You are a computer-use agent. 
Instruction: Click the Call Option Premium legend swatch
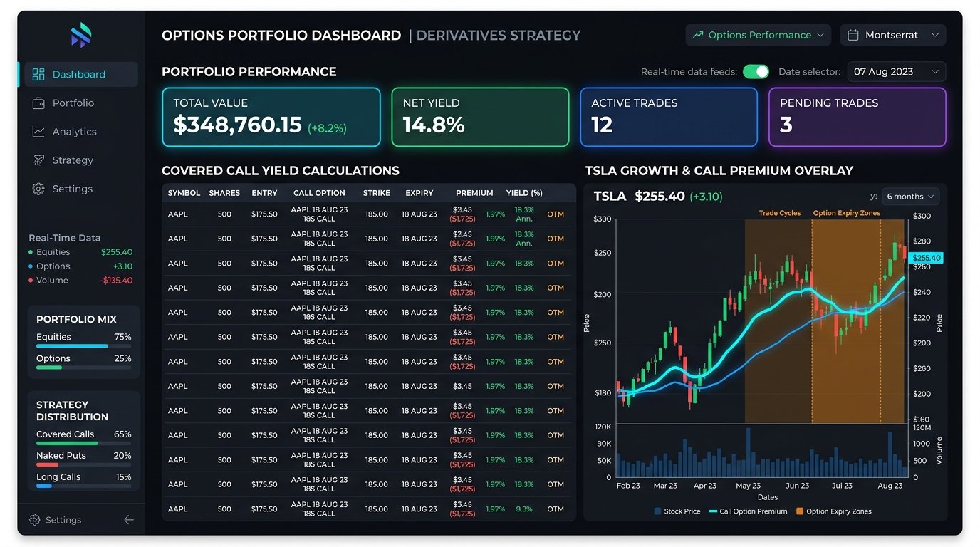713,511
